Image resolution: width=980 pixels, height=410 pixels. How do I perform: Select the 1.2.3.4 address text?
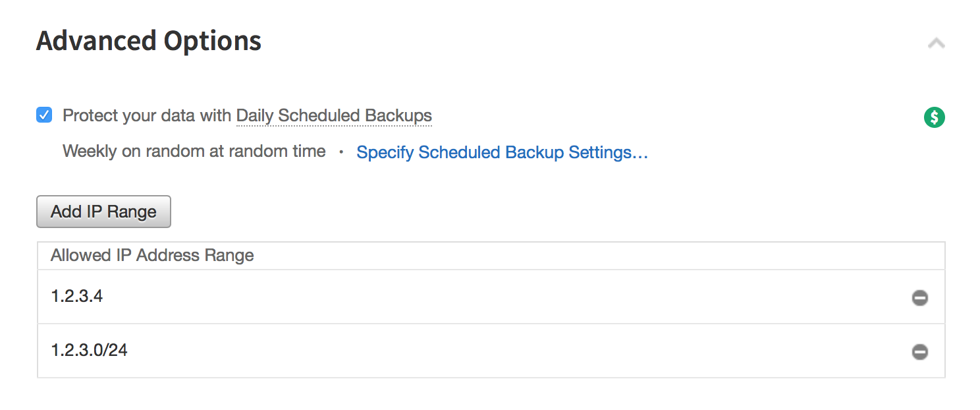[x=76, y=296]
